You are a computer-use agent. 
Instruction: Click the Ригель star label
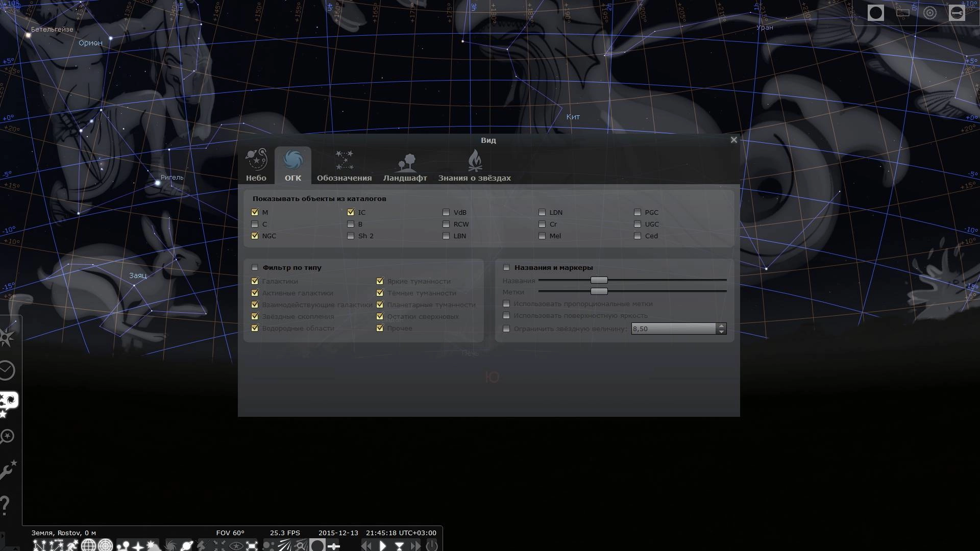pos(172,178)
